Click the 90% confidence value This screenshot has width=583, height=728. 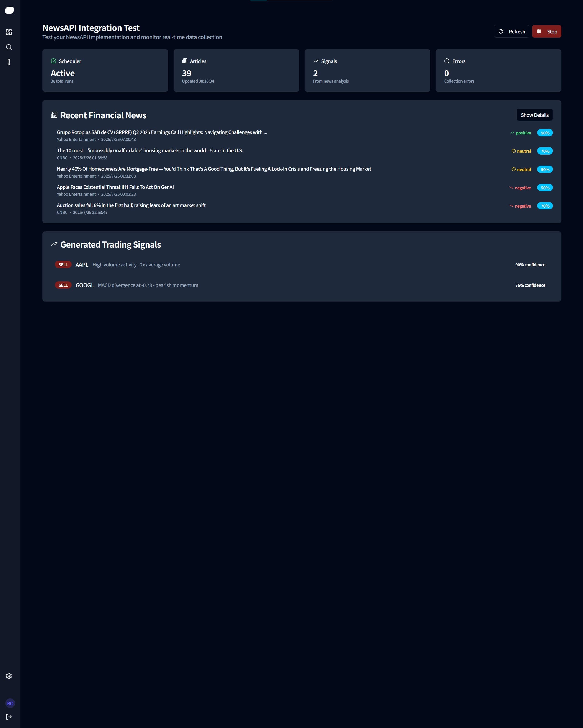[530, 265]
